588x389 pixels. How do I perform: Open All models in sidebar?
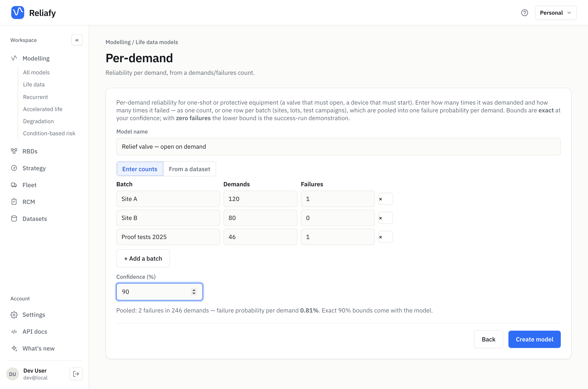pos(36,72)
